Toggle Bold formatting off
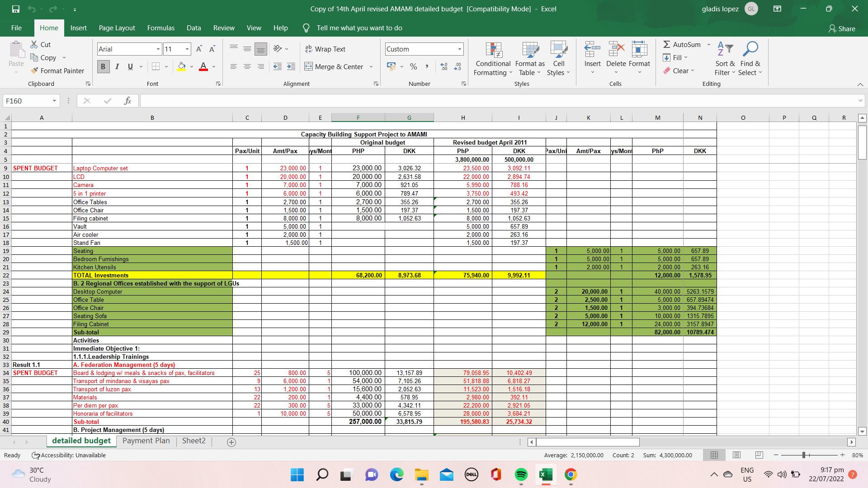The width and height of the screenshot is (868, 488). (x=103, y=66)
